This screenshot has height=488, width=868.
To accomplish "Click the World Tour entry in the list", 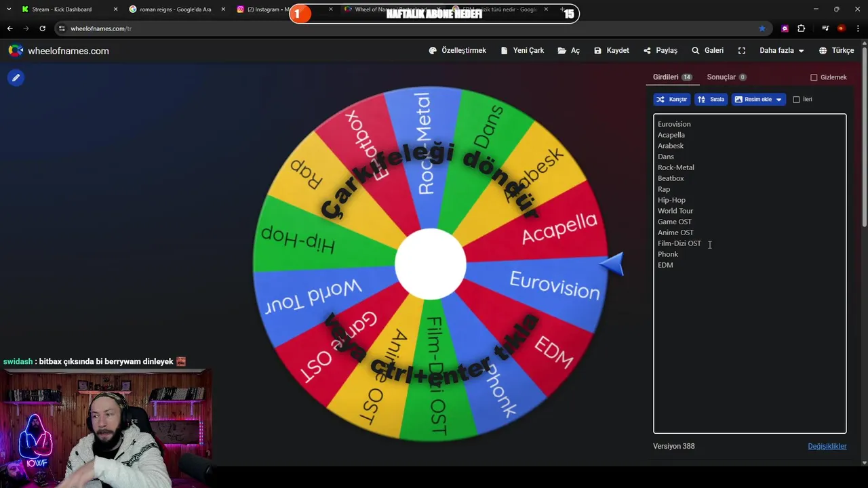I will [675, 211].
